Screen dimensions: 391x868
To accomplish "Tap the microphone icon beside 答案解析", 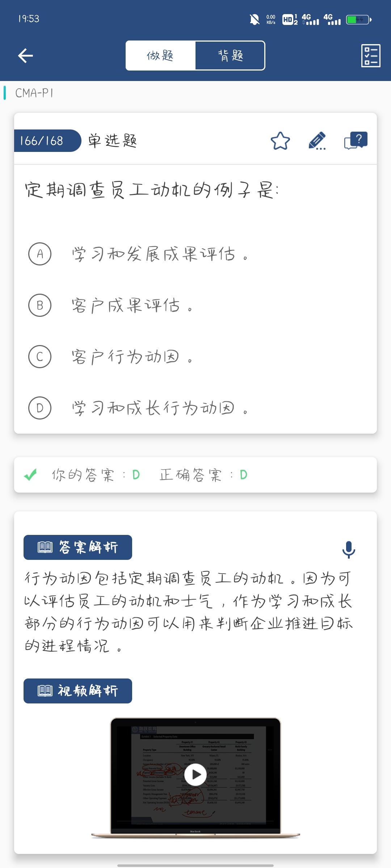I will point(349,549).
